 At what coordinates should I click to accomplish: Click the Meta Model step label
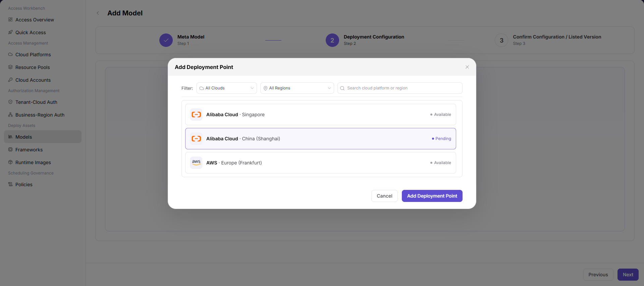coord(191,37)
